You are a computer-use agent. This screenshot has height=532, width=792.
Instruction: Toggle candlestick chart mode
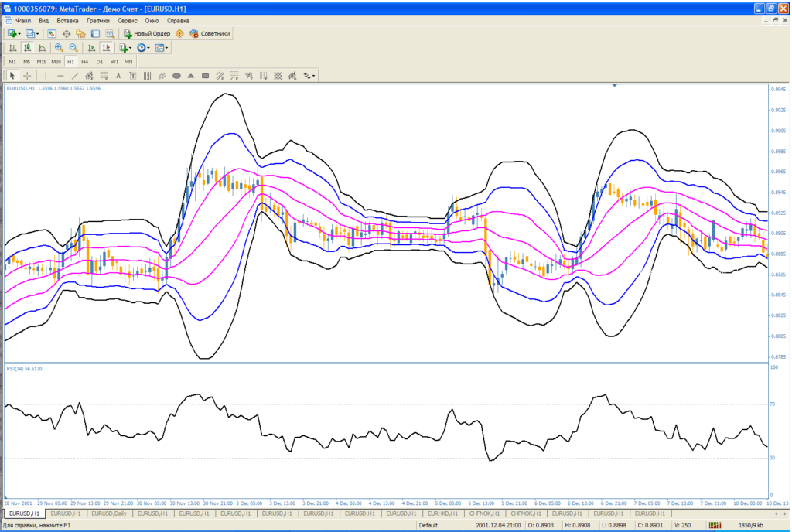(27, 47)
